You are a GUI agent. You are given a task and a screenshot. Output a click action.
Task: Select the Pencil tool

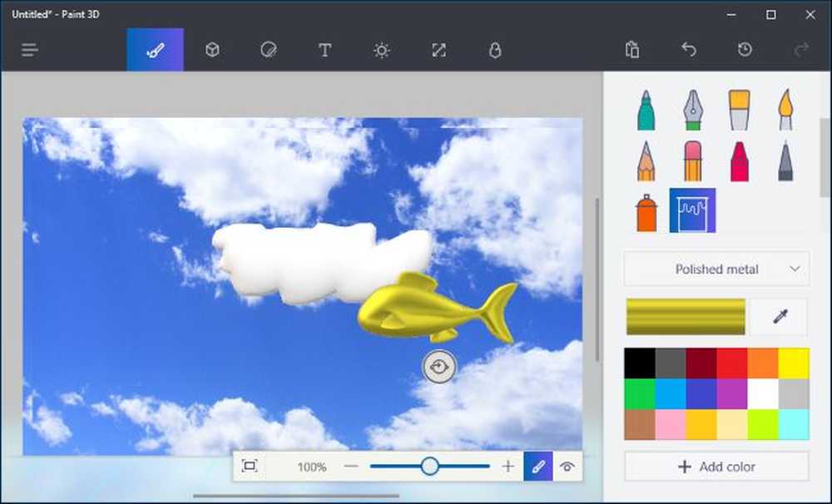point(646,161)
